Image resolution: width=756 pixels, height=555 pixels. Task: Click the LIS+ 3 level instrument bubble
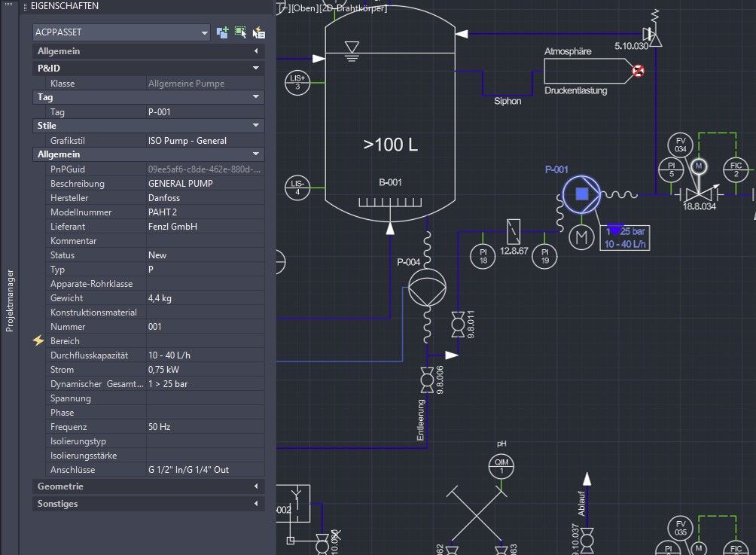click(x=297, y=83)
